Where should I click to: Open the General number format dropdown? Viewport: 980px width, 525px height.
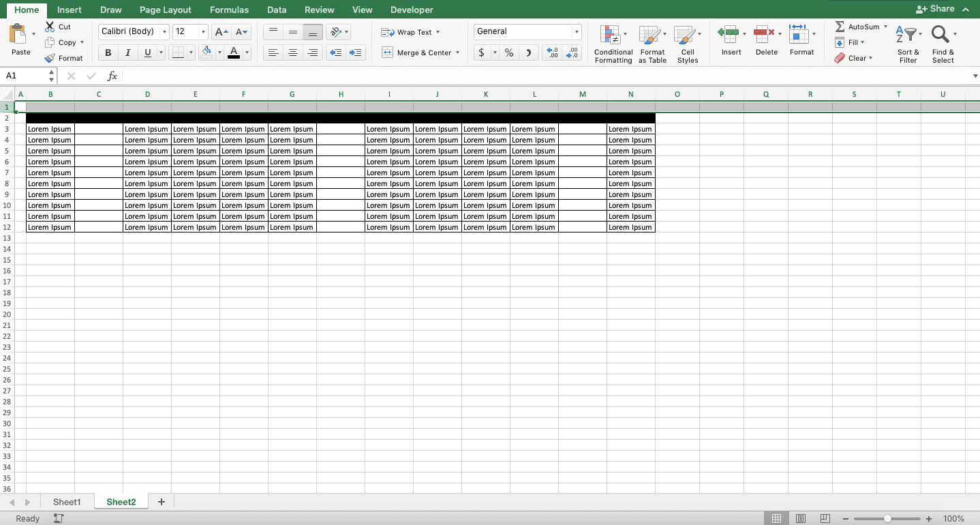576,31
